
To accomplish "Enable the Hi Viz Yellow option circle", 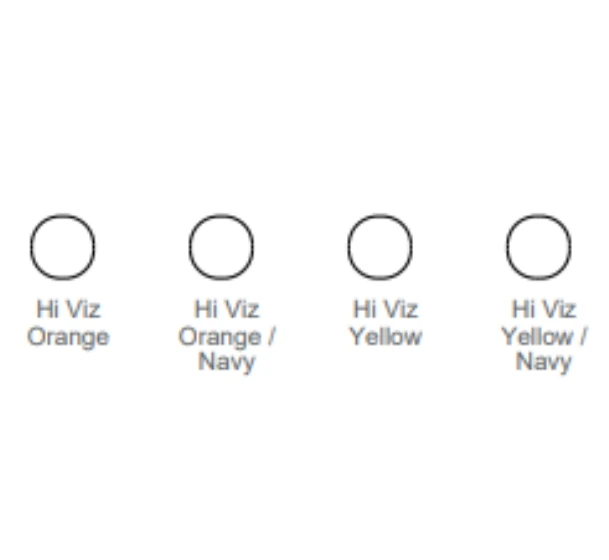I will click(380, 247).
